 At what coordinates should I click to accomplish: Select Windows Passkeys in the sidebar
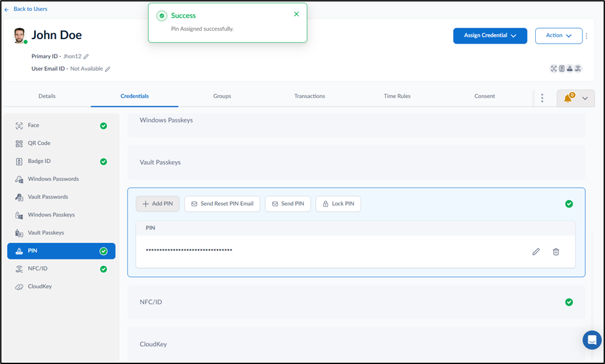pyautogui.click(x=62, y=215)
